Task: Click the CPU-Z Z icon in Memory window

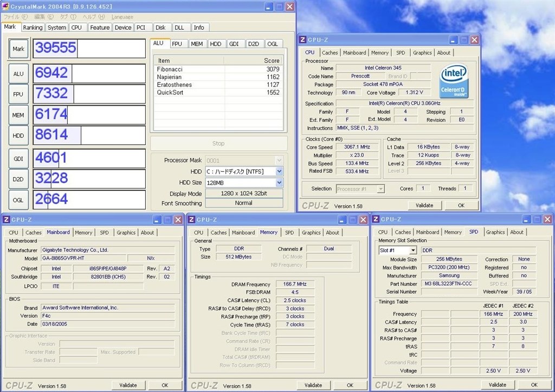Action: click(x=191, y=220)
